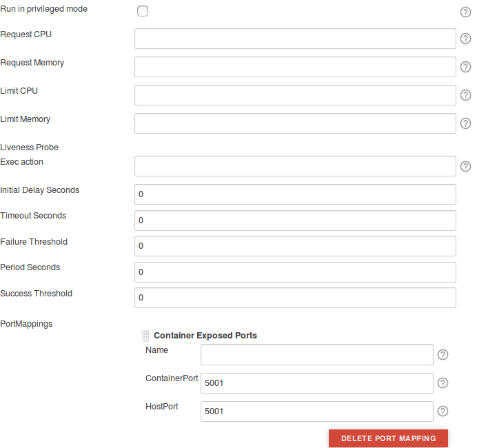Open Request Memory help icon
Screen dimensions: 477x448
click(x=465, y=67)
